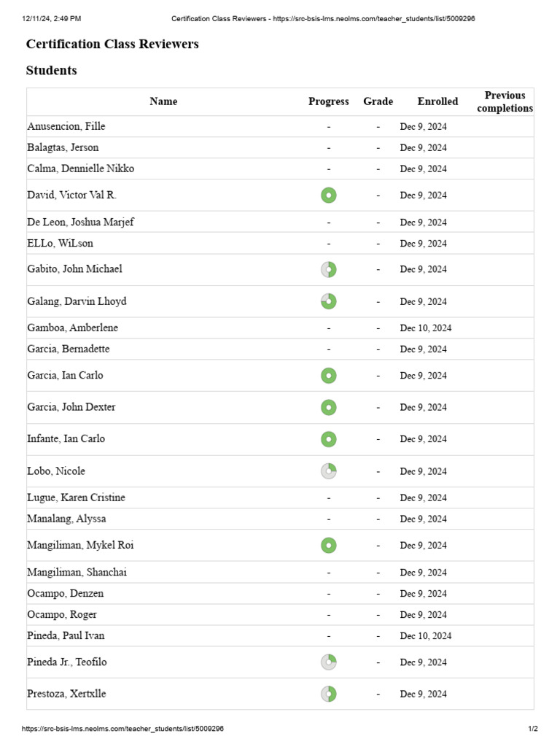Click the Previous completions column header
The width and height of the screenshot is (560, 747).
click(505, 101)
